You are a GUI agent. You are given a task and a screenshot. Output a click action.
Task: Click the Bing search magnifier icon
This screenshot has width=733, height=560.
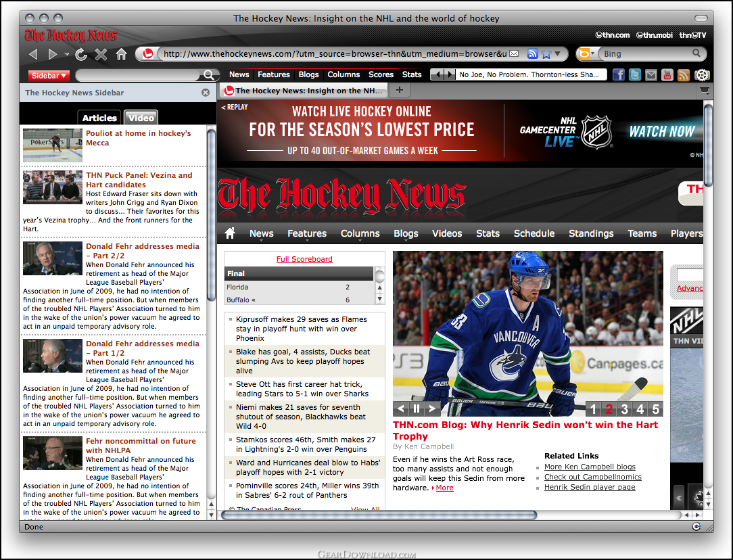tap(696, 53)
